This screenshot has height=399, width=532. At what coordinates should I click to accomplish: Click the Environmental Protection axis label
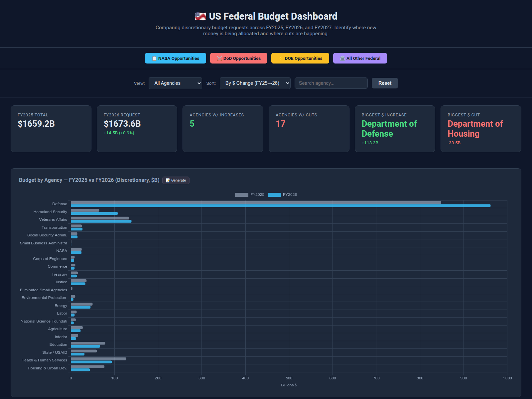44,298
